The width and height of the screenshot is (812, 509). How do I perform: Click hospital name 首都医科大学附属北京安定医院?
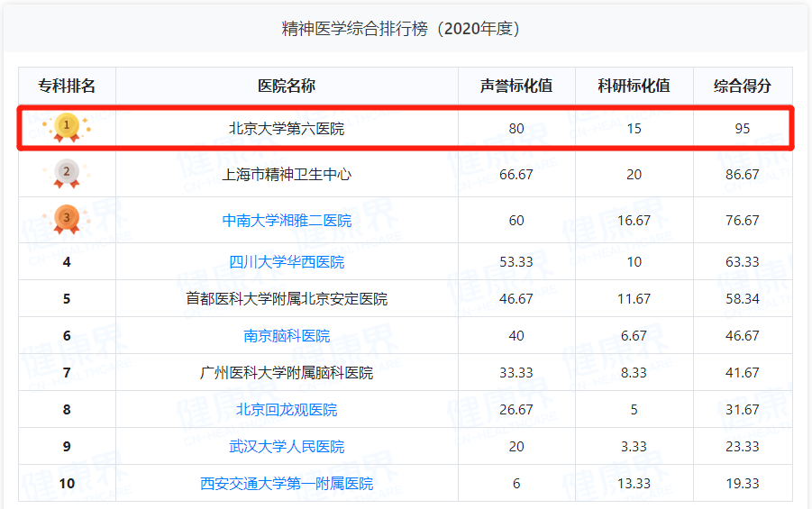(287, 299)
